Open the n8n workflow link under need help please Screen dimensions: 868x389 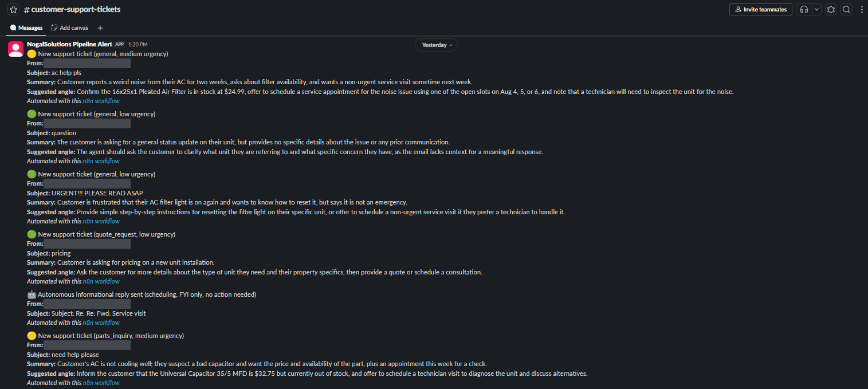[x=101, y=383]
